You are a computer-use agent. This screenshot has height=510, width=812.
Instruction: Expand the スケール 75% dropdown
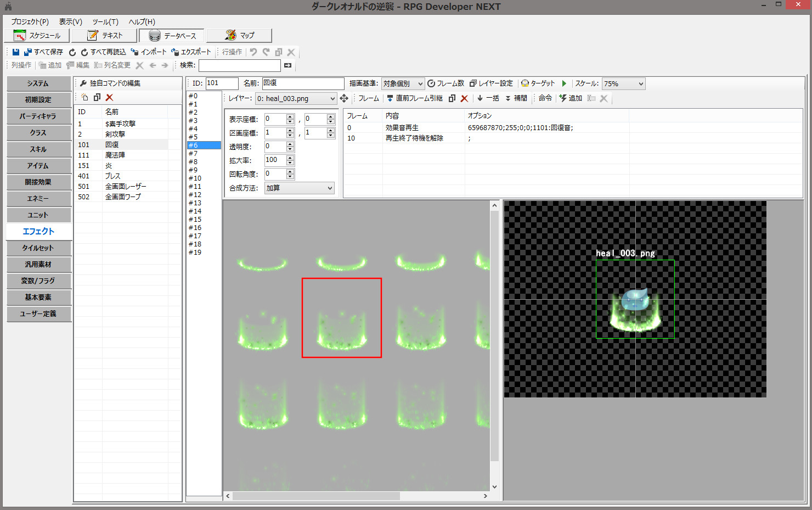coord(640,84)
